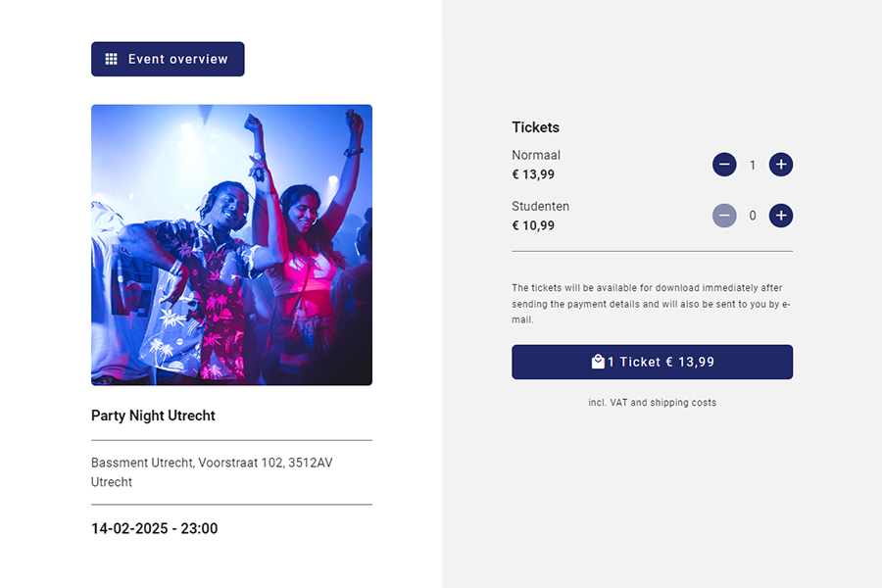Screen dimensions: 882x588
Task: Click the '1 Ticket € 13,99' price text
Action: point(661,362)
